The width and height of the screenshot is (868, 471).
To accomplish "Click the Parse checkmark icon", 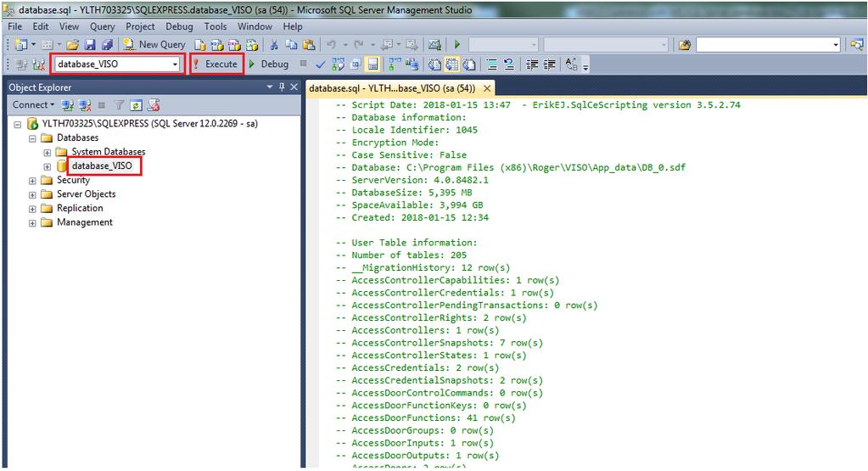I will point(320,64).
